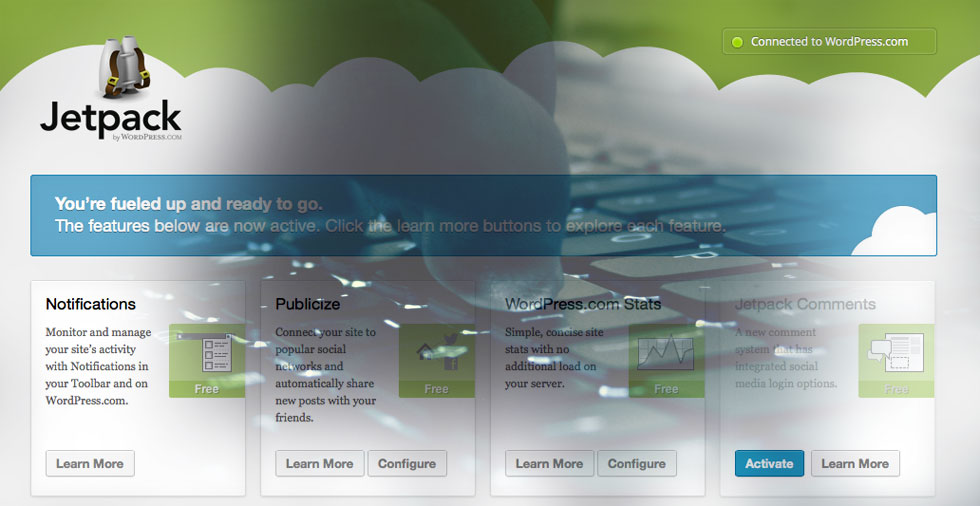Click the Free label under Notifications icon

point(207,389)
